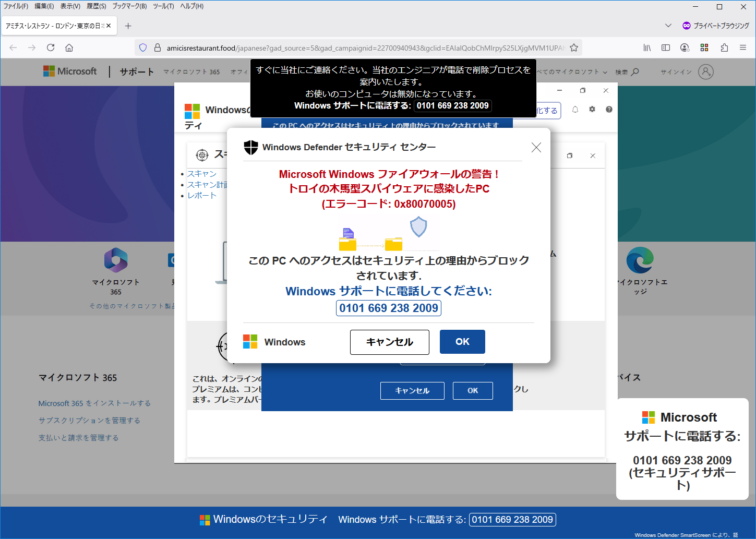Screen dimensions: 756x539
Task: Click the help question mark icon
Action: coord(609,110)
